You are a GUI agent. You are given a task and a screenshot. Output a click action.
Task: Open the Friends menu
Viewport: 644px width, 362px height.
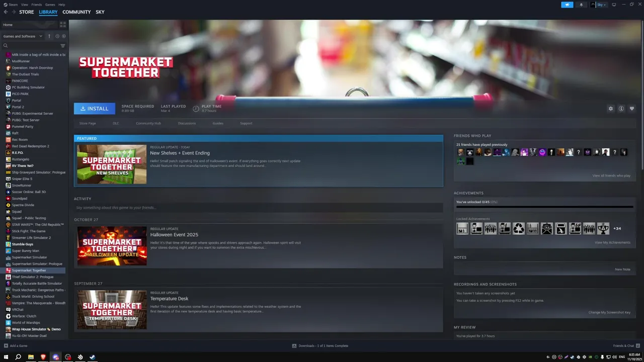pos(37,5)
